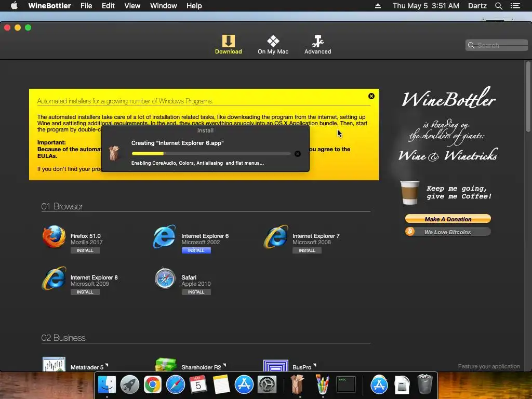Image resolution: width=532 pixels, height=399 pixels.
Task: Click the Shareholder R2 icon
Action: tap(165, 364)
